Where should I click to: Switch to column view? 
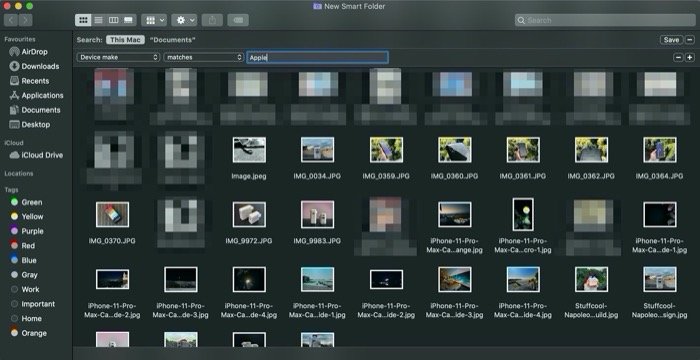point(113,20)
